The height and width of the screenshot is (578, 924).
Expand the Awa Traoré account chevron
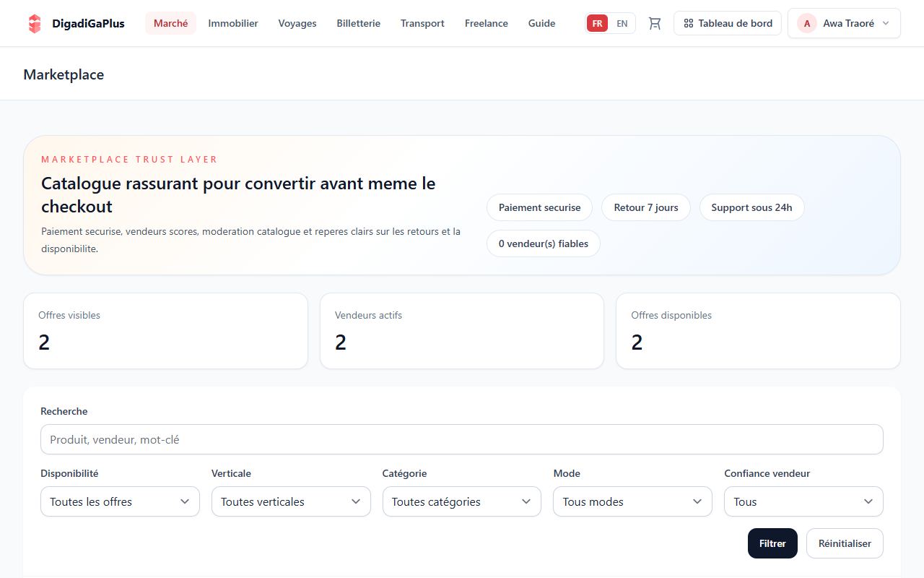pos(886,23)
